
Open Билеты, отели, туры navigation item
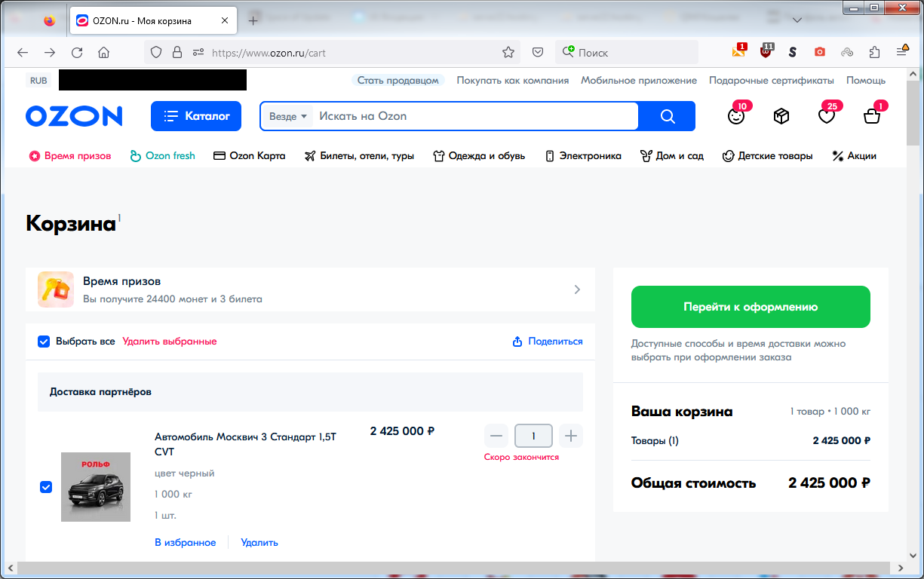click(359, 156)
